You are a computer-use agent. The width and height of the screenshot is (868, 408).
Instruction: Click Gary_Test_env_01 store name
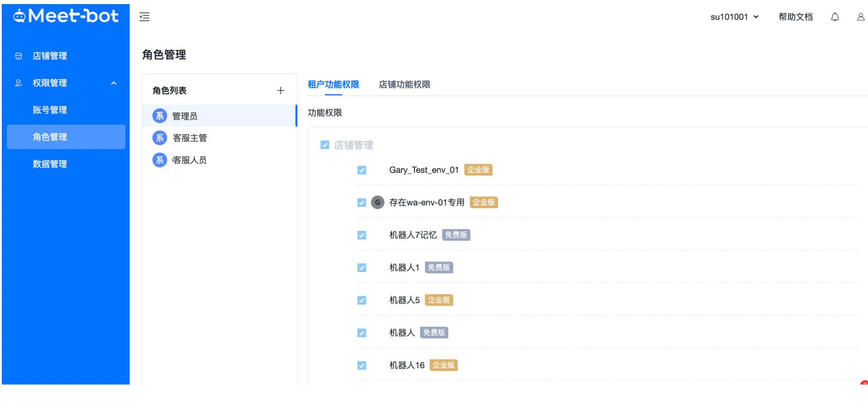click(424, 170)
